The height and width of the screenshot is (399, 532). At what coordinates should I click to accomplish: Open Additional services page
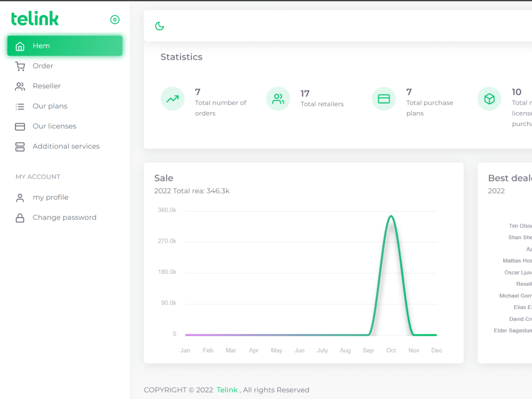pos(65,146)
